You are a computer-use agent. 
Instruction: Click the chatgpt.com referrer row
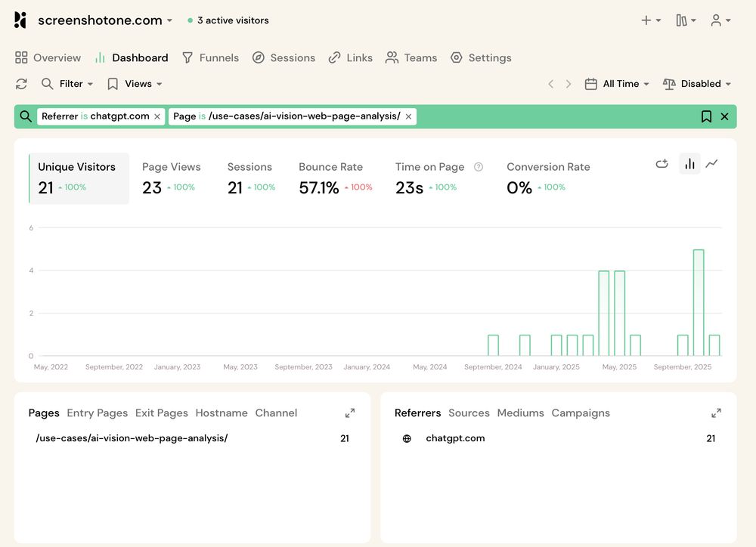[455, 438]
